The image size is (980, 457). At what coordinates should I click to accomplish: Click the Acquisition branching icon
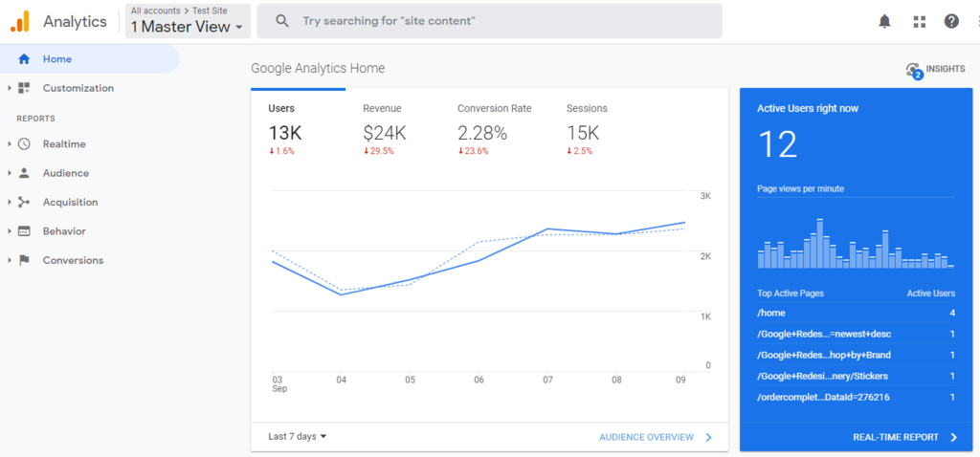[x=24, y=203]
